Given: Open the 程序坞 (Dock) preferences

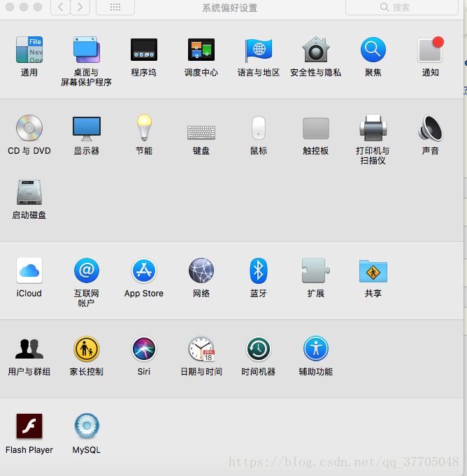Looking at the screenshot, I should [144, 50].
